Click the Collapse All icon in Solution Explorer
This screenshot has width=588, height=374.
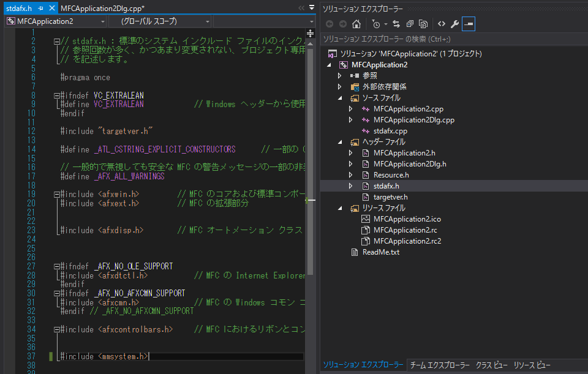coord(410,24)
